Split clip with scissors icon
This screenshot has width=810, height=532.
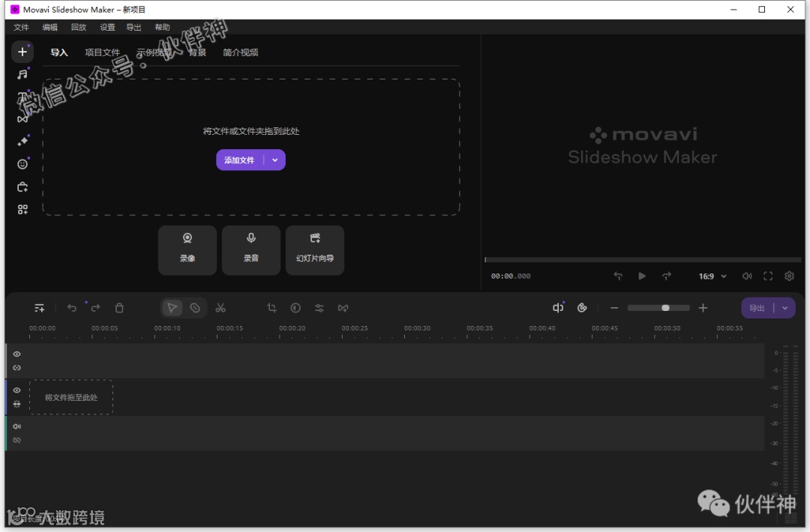click(x=220, y=308)
